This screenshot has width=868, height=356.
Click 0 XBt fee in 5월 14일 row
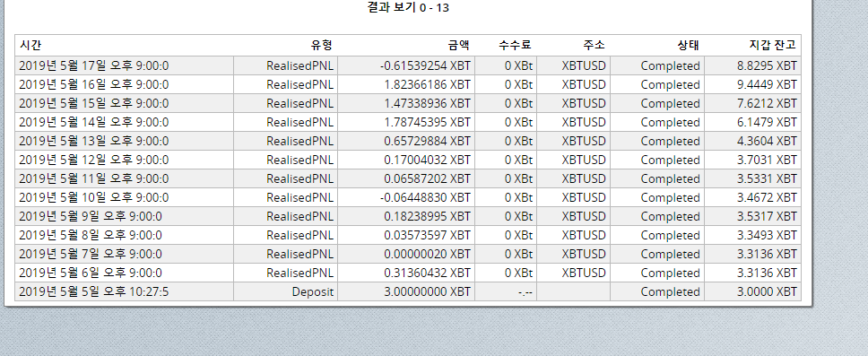[x=506, y=122]
